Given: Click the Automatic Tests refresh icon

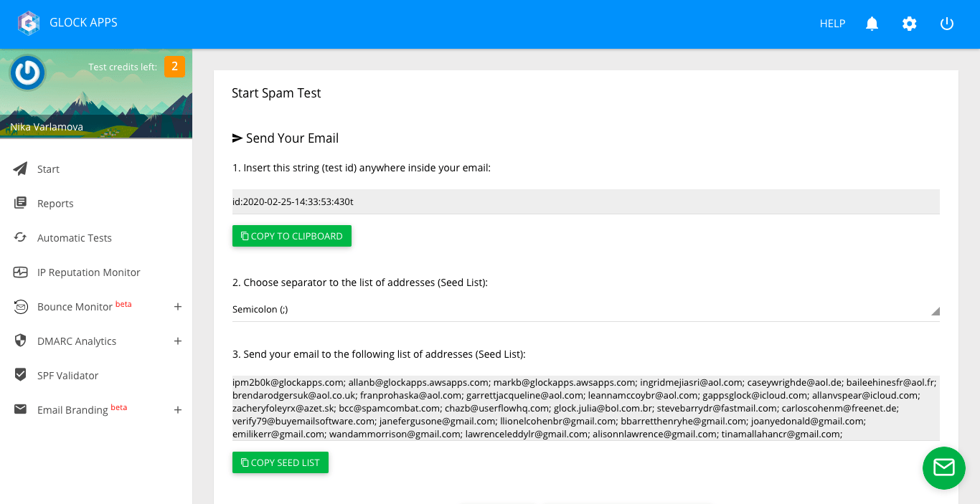Looking at the screenshot, I should (x=21, y=237).
